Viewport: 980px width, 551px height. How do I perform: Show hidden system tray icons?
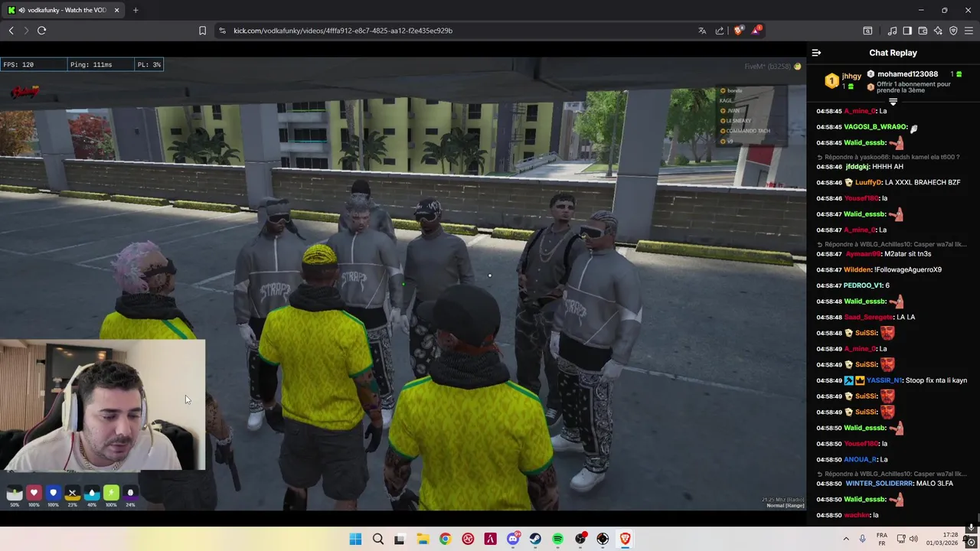pos(846,539)
